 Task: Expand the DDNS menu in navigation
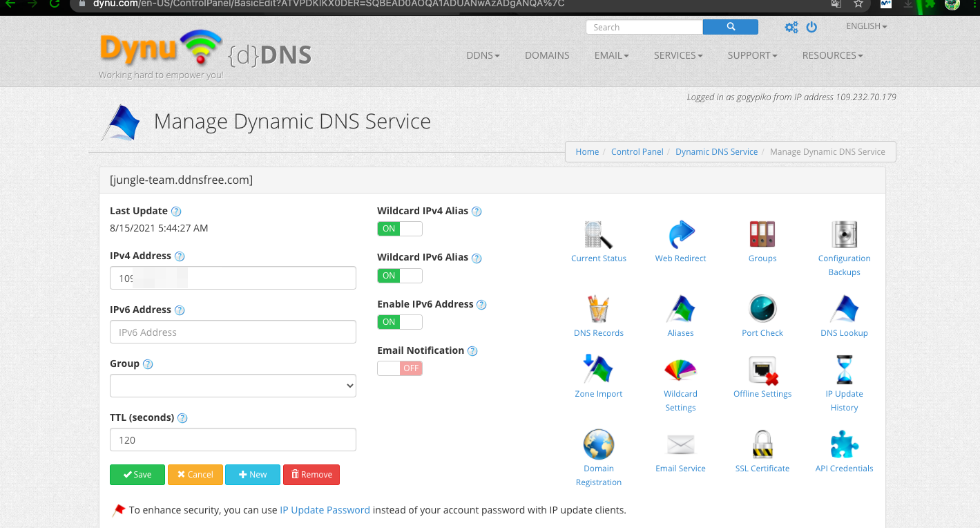coord(483,55)
